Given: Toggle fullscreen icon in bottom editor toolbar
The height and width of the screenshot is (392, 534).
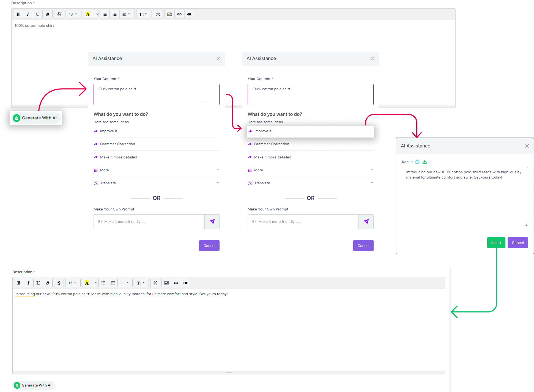Looking at the screenshot, I should (x=155, y=283).
